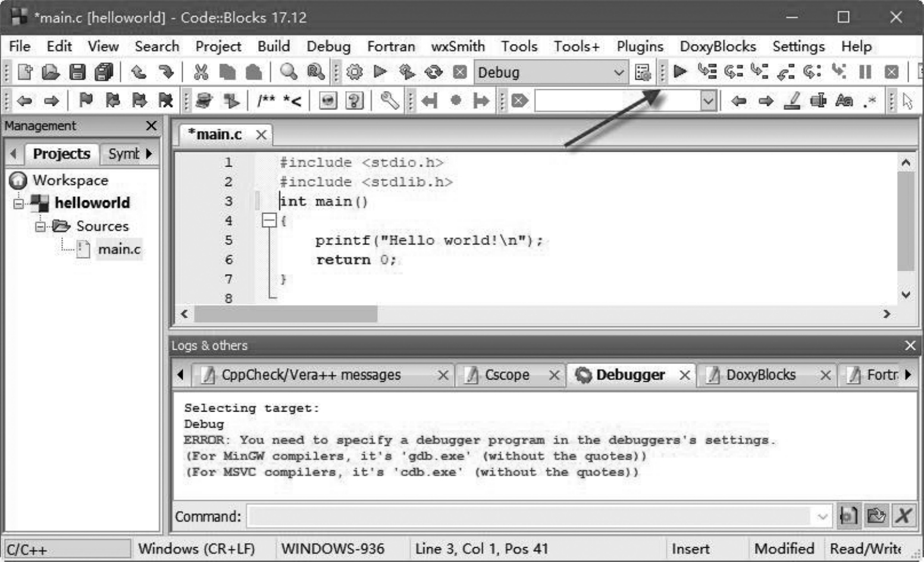Image resolution: width=924 pixels, height=562 pixels.
Task: Toggle the highlight occurrences pen icon
Action: tap(792, 101)
